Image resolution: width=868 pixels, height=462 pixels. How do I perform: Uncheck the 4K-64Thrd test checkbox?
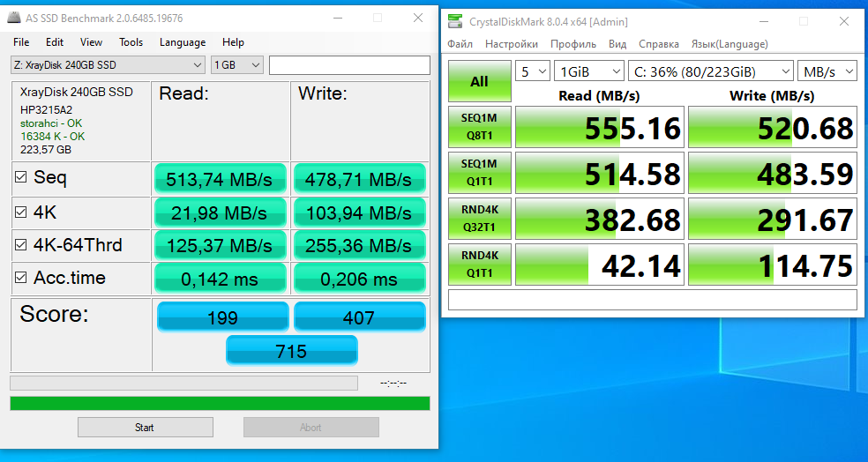point(21,244)
